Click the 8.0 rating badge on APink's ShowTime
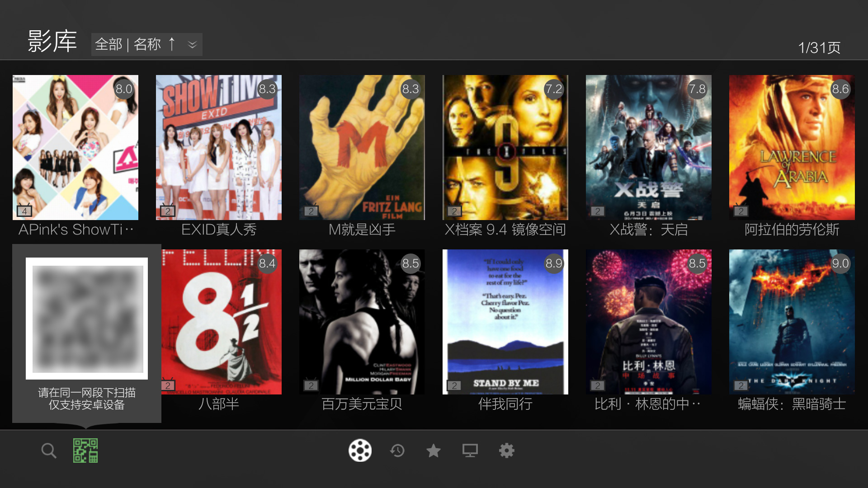The image size is (868, 488). click(x=124, y=89)
